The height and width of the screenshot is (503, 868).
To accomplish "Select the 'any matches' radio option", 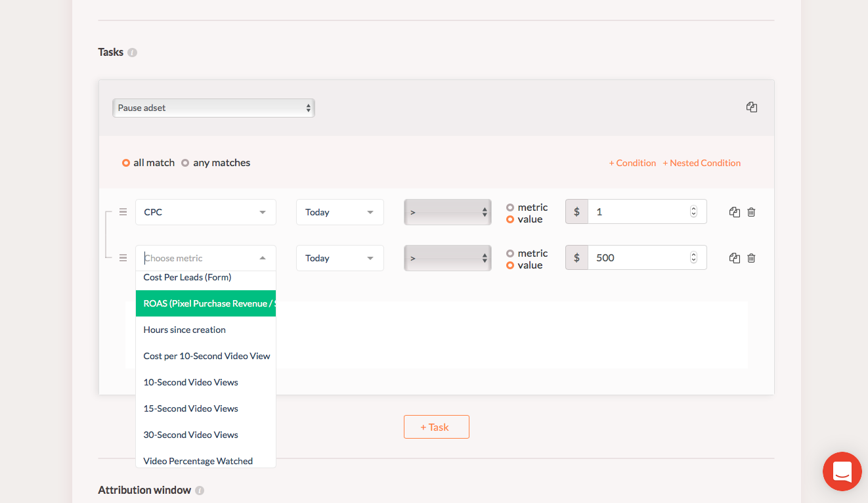I will (185, 163).
